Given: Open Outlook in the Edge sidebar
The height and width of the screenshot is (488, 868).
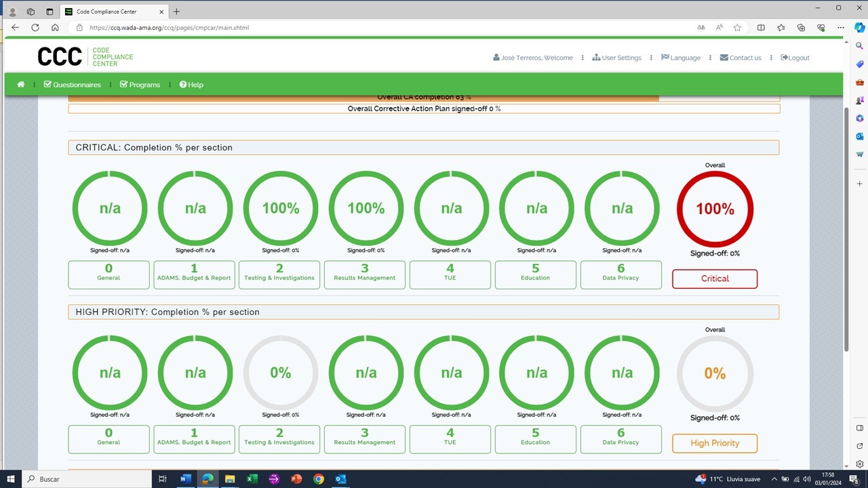Looking at the screenshot, I should (859, 136).
